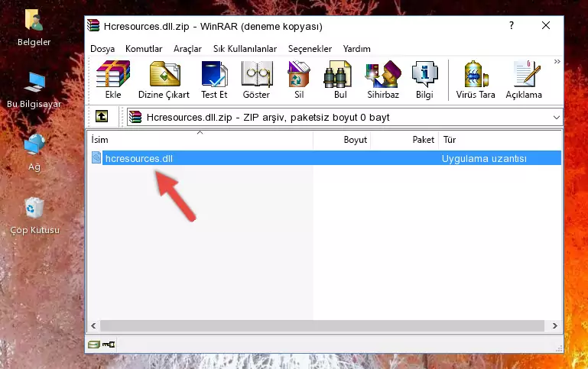
Task: Click the WinRAR title bar icon
Action: (x=93, y=25)
